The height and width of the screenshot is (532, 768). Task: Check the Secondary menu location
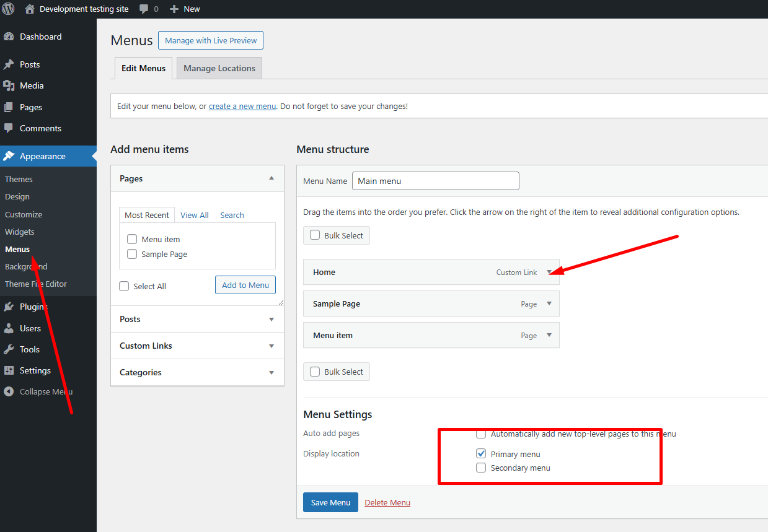coord(481,468)
